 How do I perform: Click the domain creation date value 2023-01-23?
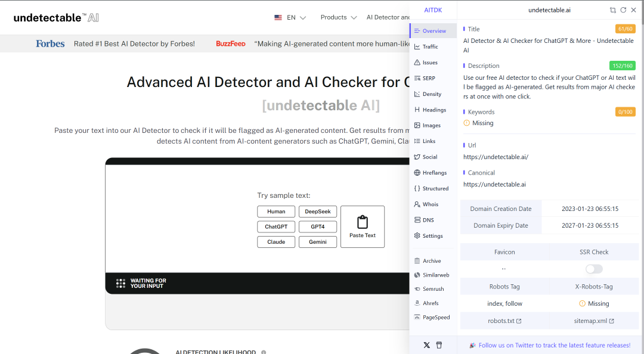tap(590, 209)
